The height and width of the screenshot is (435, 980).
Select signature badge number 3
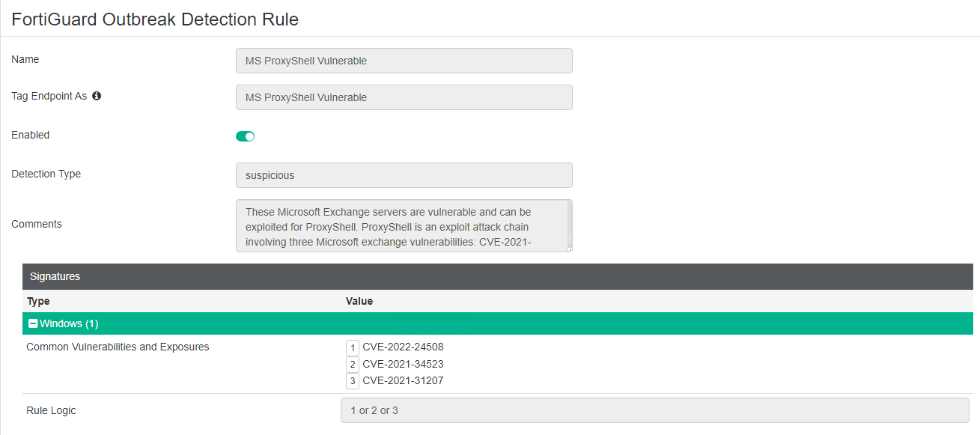pyautogui.click(x=352, y=381)
